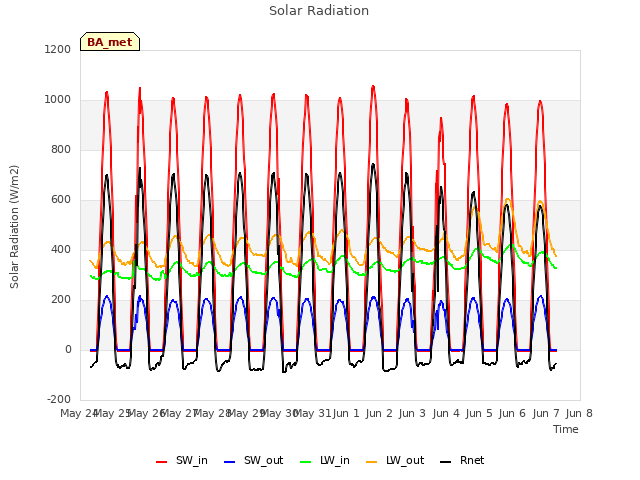This screenshot has width=640, height=480.
Task: Click the SW_in legend entry
Action: [x=182, y=460]
